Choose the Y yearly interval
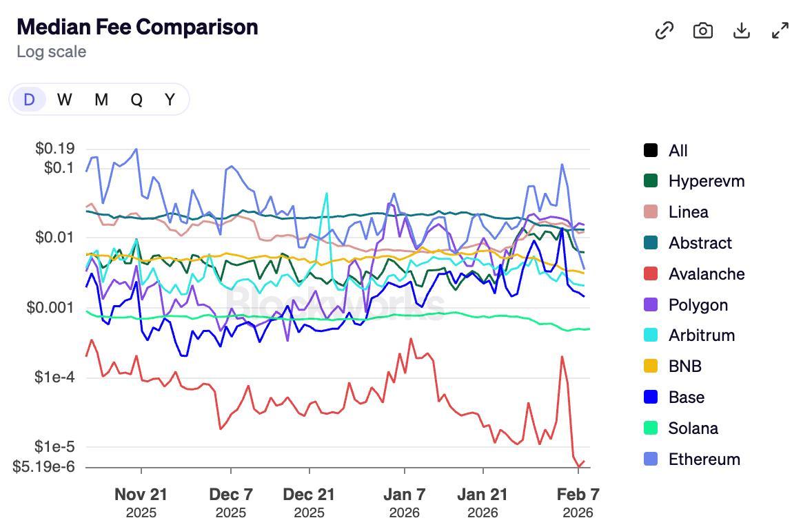 click(x=170, y=100)
